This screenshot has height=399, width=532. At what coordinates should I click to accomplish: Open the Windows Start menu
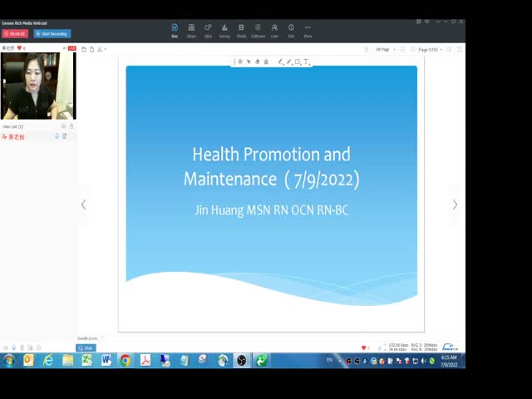9,361
